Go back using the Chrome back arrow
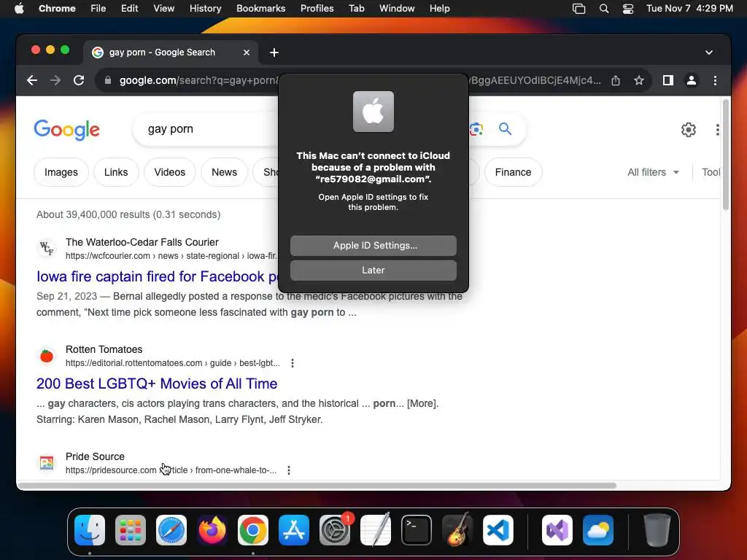747x560 pixels. [x=32, y=80]
